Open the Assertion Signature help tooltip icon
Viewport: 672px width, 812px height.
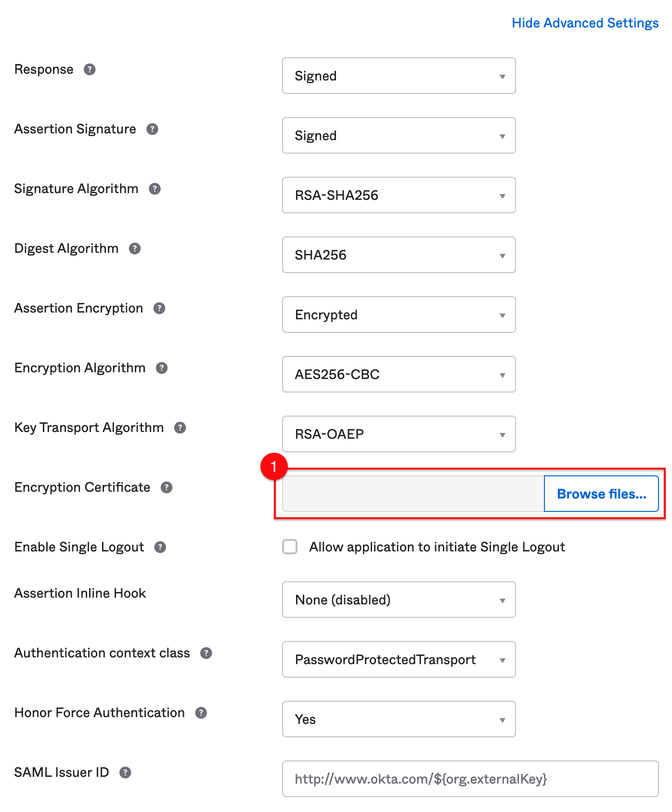(152, 129)
